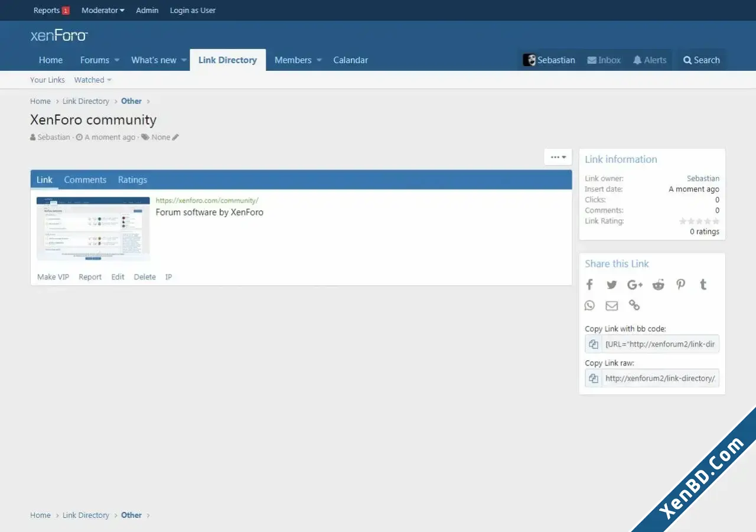
Task: Delete this link entry
Action: pos(145,277)
